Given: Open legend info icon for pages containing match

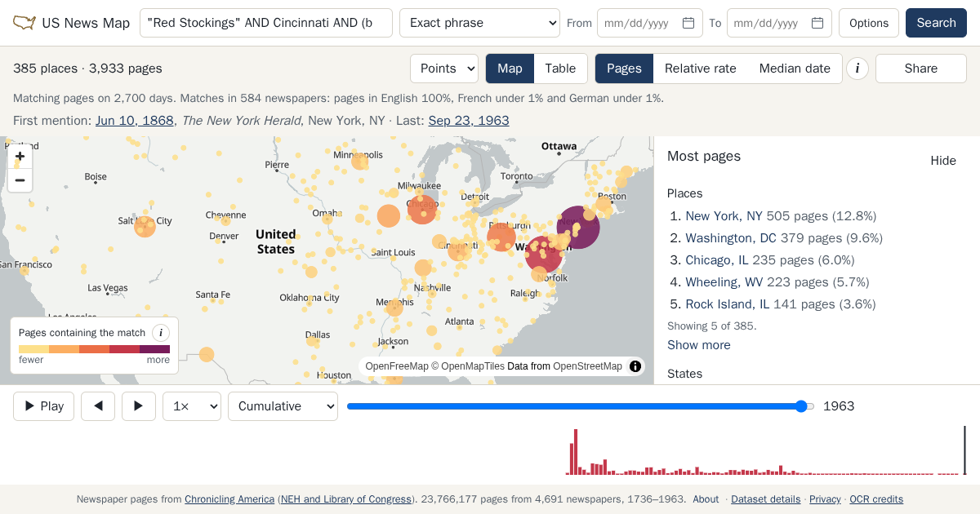Looking at the screenshot, I should pos(161,333).
